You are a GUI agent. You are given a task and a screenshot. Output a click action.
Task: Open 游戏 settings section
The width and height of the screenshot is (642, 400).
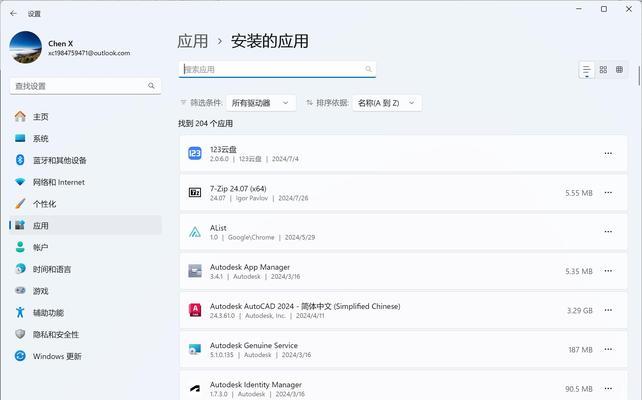click(85, 291)
